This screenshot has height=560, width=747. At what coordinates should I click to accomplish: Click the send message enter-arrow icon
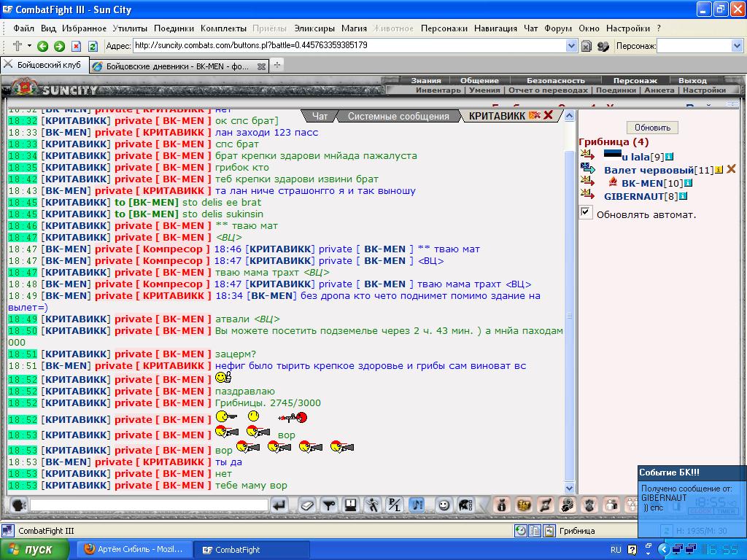coord(280,505)
